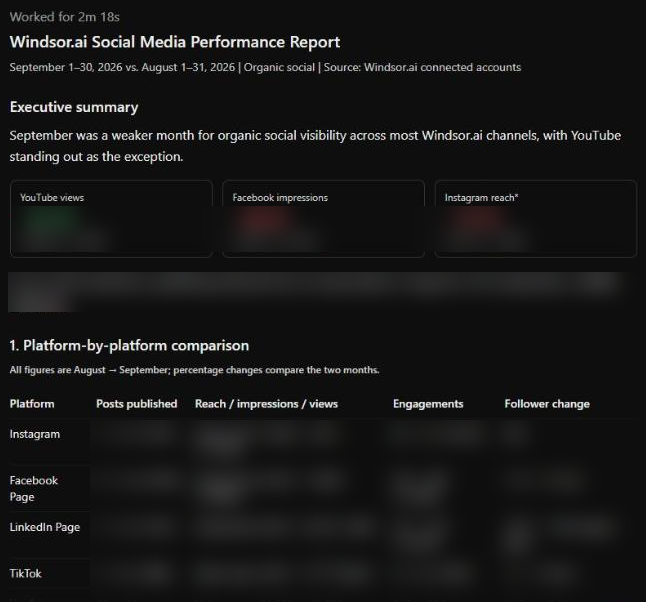Viewport: 646px width, 602px height.
Task: Click the 'All figures are August → September' note
Action: [x=194, y=370]
